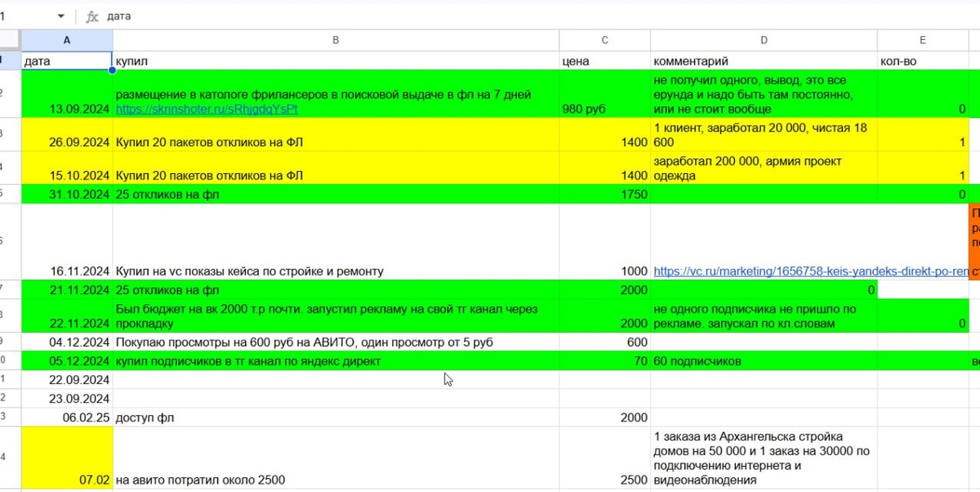Image resolution: width=980 pixels, height=492 pixels.
Task: Click header cell 'цена'
Action: pyautogui.click(x=604, y=61)
